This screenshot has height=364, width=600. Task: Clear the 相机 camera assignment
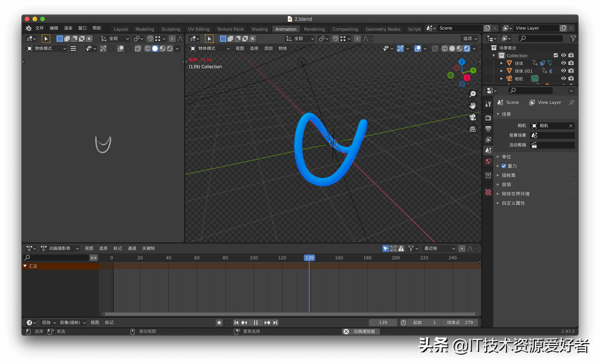[x=571, y=126]
